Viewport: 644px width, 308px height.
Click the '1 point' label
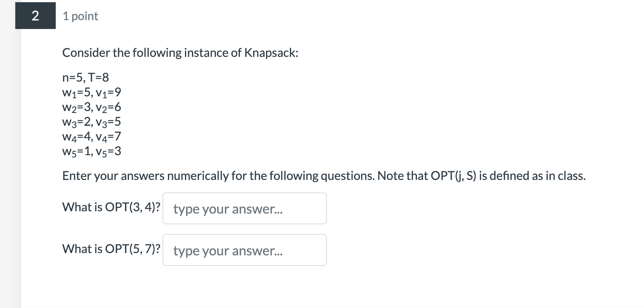80,16
